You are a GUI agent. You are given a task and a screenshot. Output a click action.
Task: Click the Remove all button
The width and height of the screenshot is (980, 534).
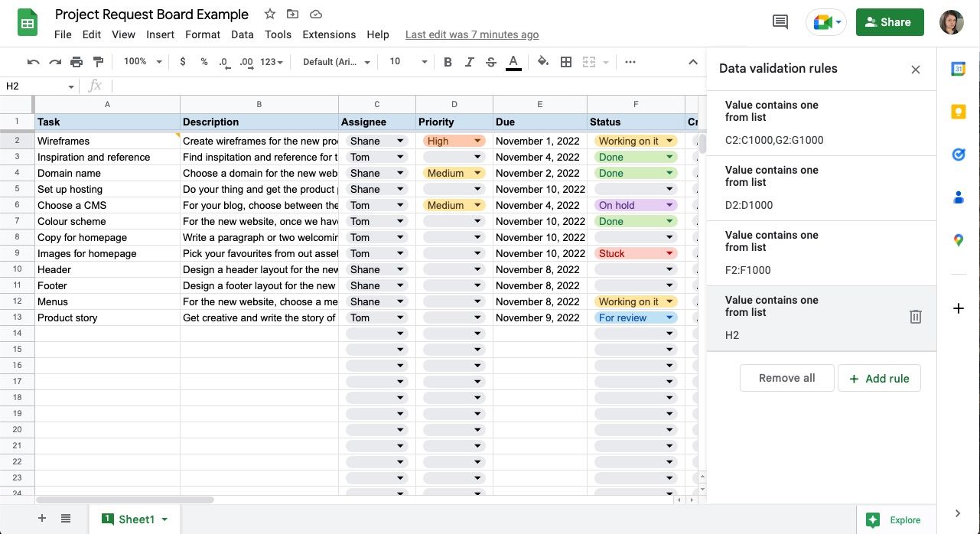tap(786, 378)
